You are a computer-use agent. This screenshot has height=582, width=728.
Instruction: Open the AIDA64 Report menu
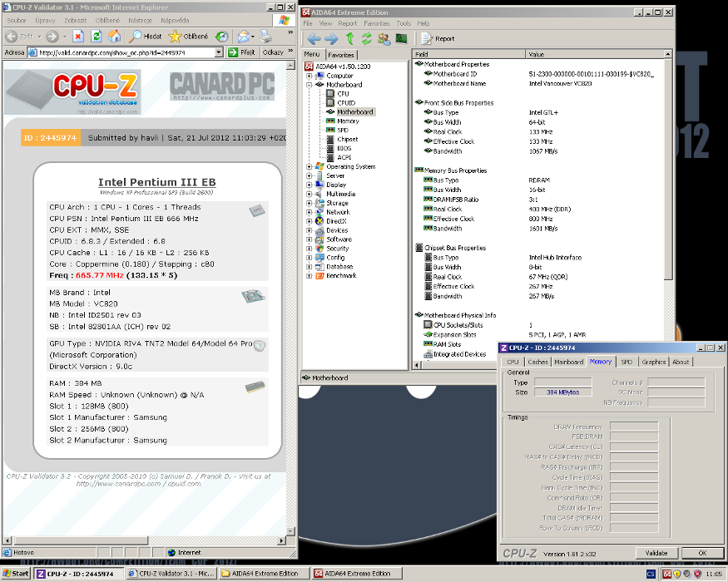click(x=347, y=23)
